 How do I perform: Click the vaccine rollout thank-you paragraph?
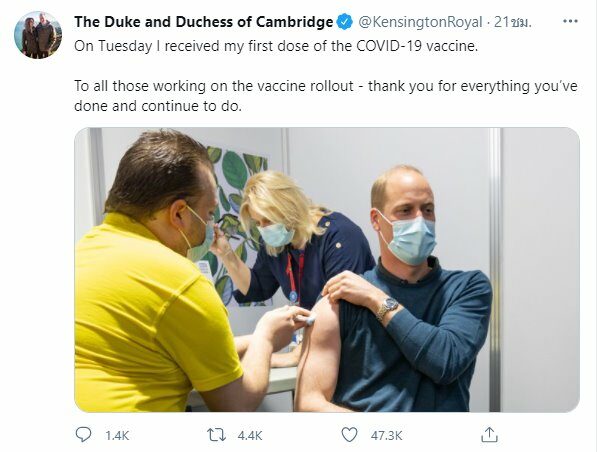pyautogui.click(x=326, y=96)
